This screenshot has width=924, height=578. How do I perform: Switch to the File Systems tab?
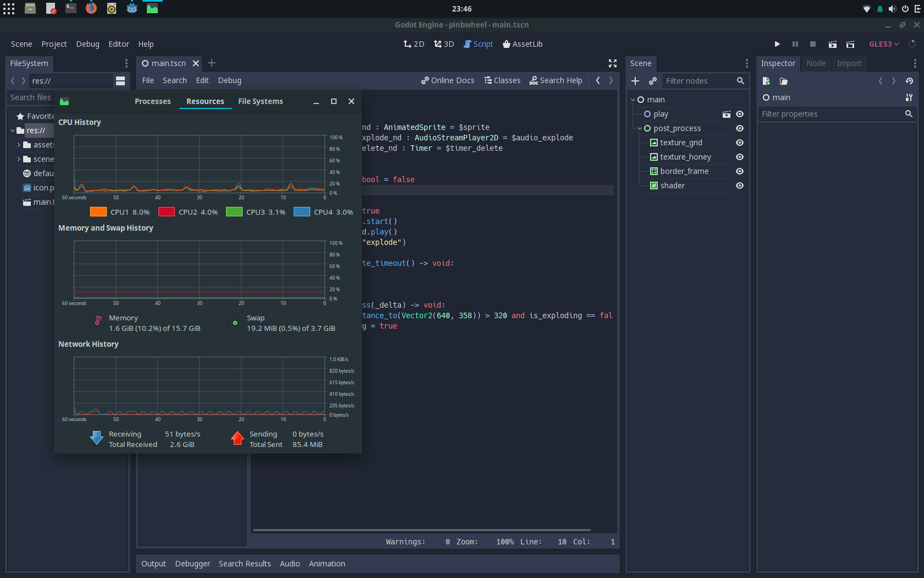[x=261, y=101]
